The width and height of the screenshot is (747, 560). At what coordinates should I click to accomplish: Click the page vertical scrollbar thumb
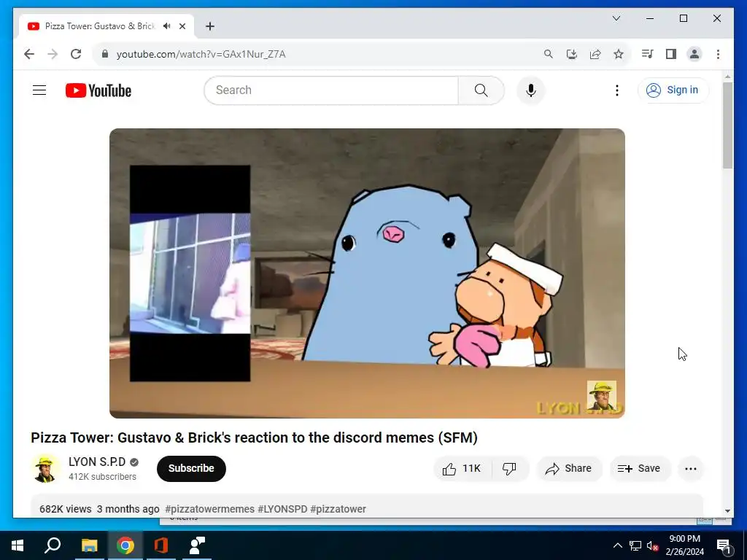point(727,125)
